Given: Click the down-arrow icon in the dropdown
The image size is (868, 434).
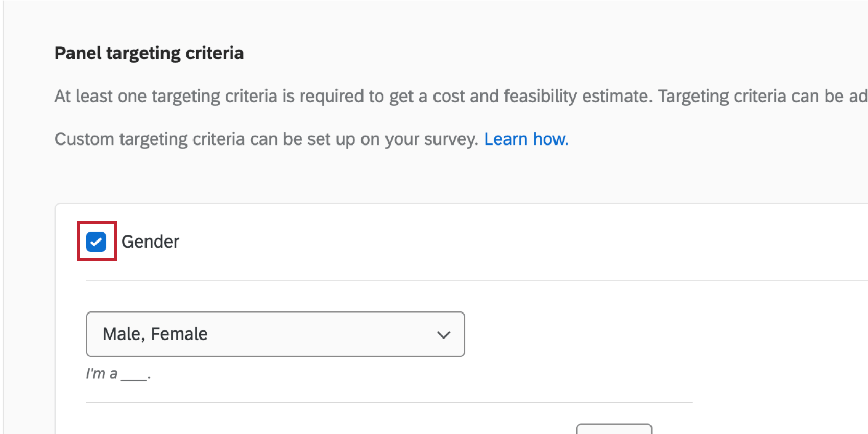Looking at the screenshot, I should (444, 334).
